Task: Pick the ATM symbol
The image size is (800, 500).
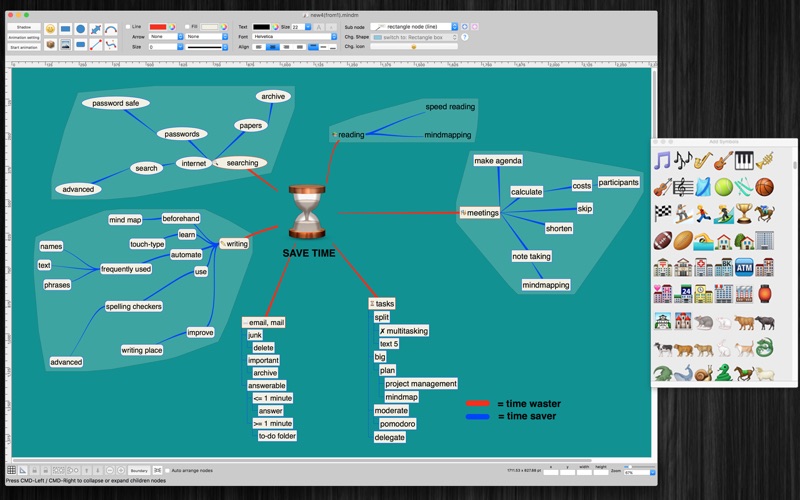Action: point(744,267)
